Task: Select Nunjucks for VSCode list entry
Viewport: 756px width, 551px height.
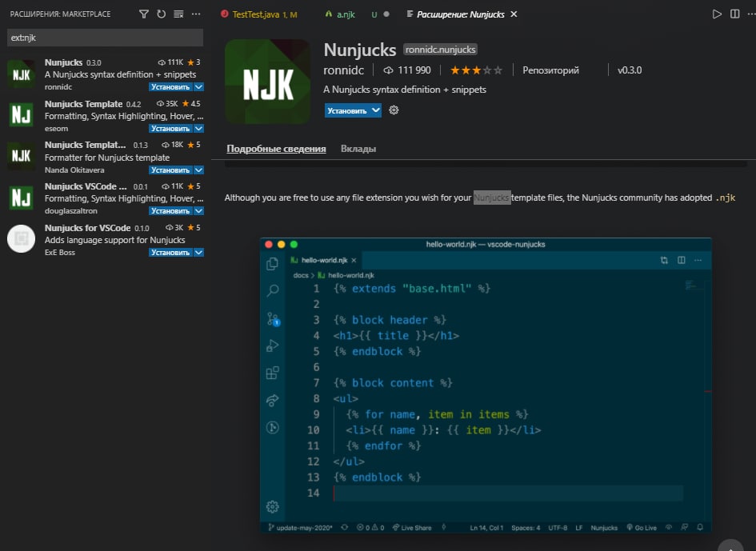Action: coord(105,240)
